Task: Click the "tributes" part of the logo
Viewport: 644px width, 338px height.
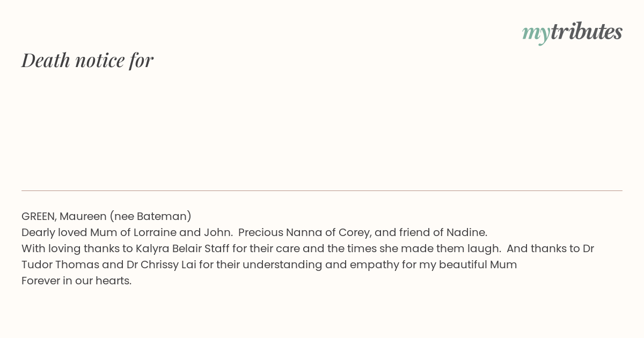Action: click(587, 31)
